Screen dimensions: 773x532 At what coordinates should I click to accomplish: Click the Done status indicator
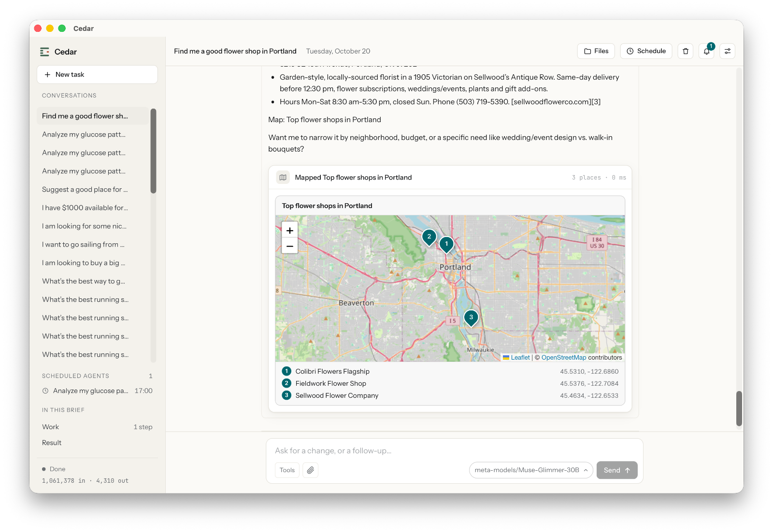54,469
